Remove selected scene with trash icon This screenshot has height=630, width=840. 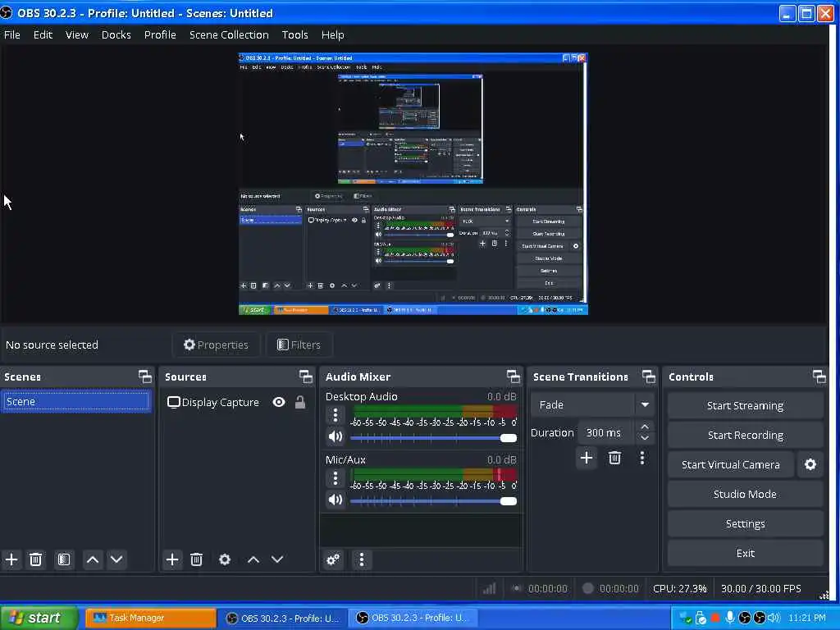click(x=35, y=559)
